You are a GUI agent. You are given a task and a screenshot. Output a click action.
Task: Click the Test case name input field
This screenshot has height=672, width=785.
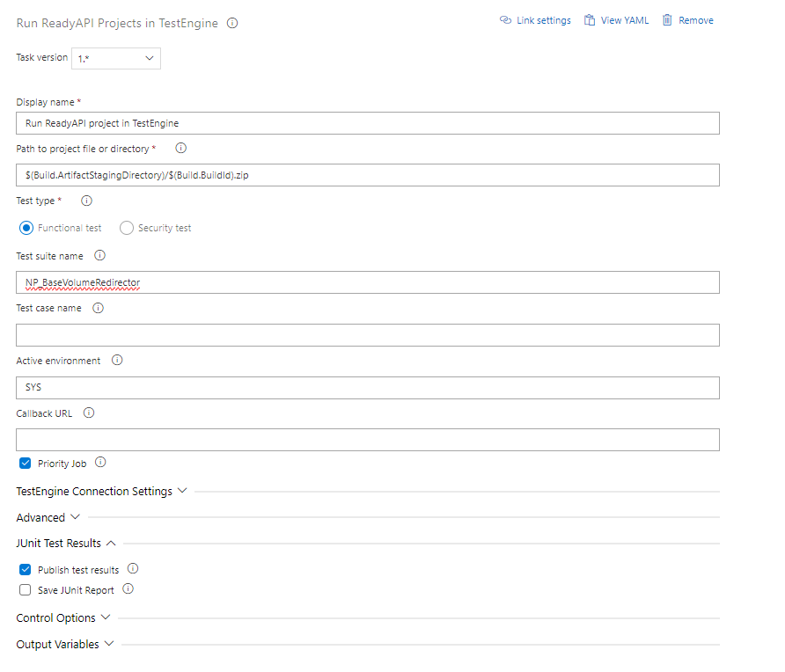[368, 335]
